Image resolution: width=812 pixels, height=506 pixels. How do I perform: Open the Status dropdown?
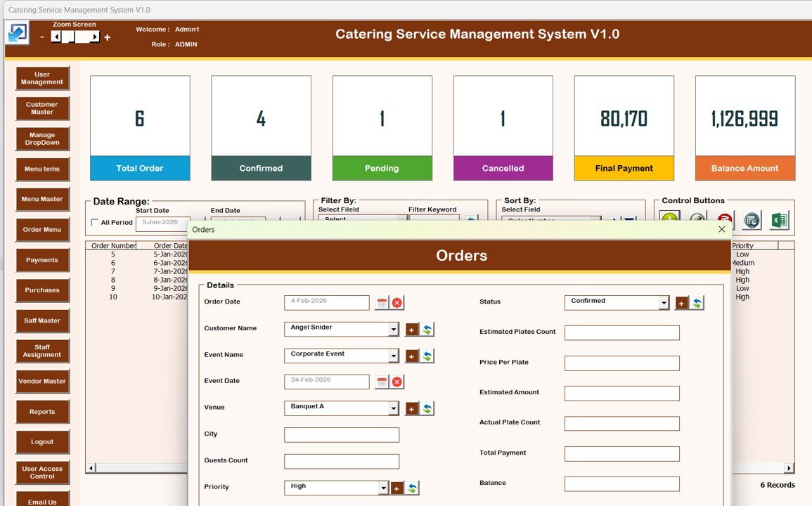tap(663, 303)
